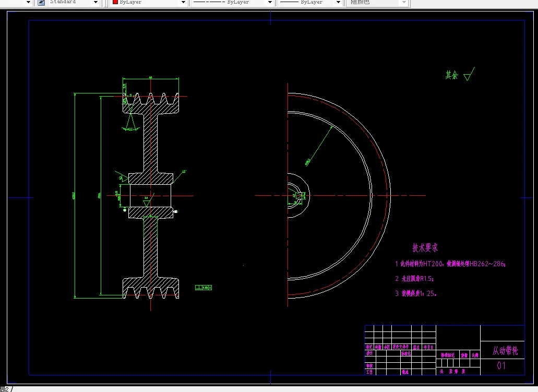538x392 pixels.
Task: Select drawing number 01 in title block
Action: [501, 365]
